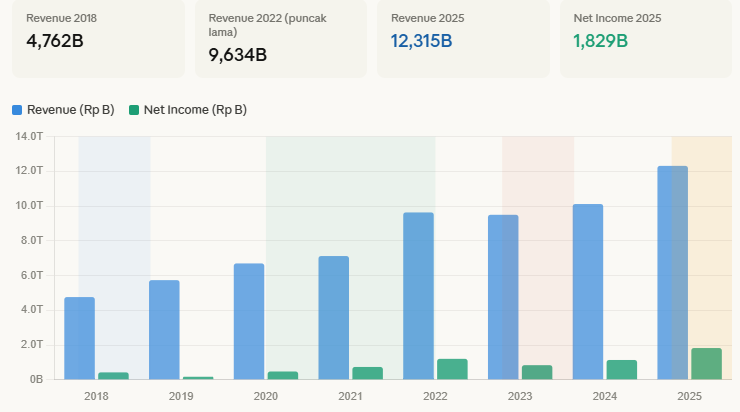The image size is (740, 412).
Task: Select the green 2025 net income bar
Action: tap(706, 364)
